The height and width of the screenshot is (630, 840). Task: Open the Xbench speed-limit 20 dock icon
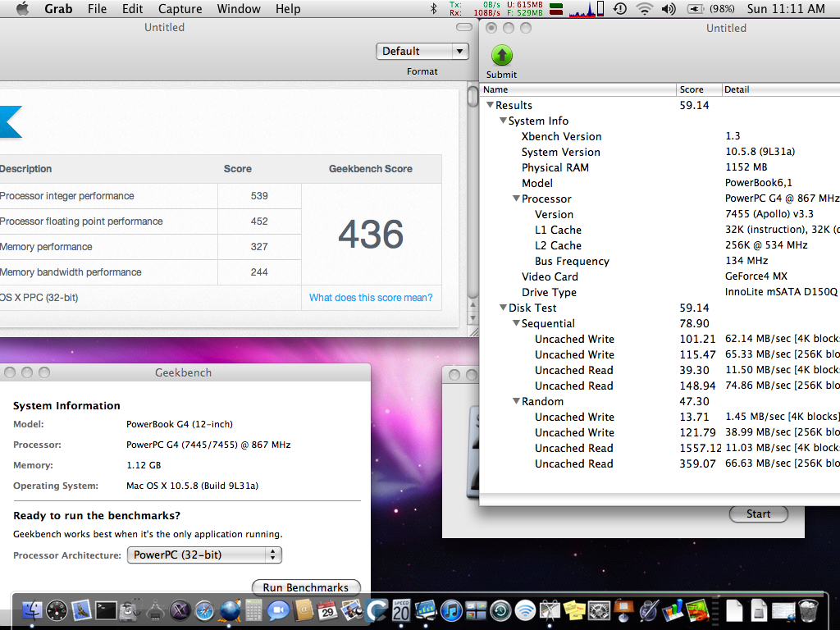coord(401,610)
